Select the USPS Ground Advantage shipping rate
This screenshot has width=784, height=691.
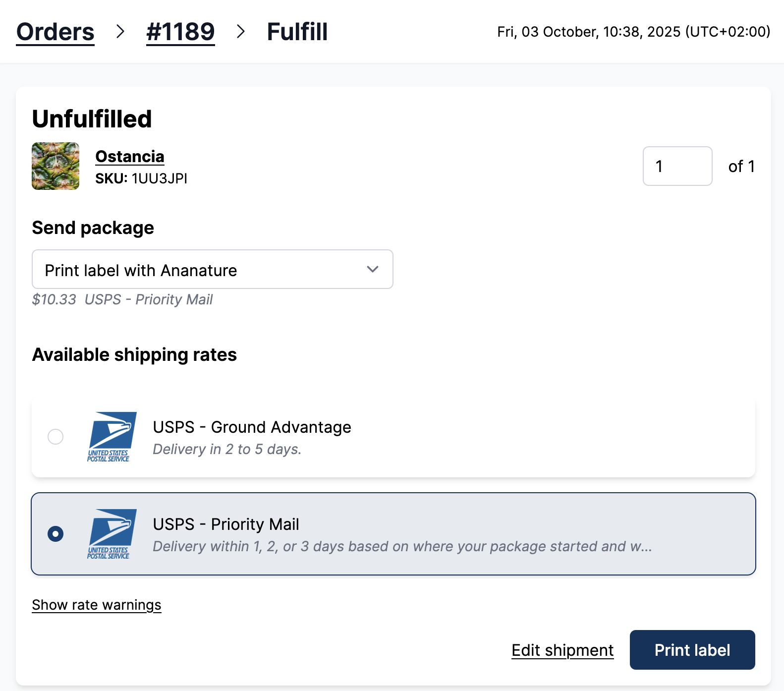(x=56, y=437)
